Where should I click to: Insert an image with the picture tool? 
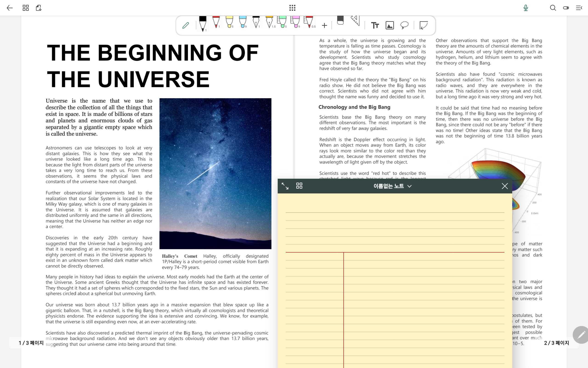[390, 25]
